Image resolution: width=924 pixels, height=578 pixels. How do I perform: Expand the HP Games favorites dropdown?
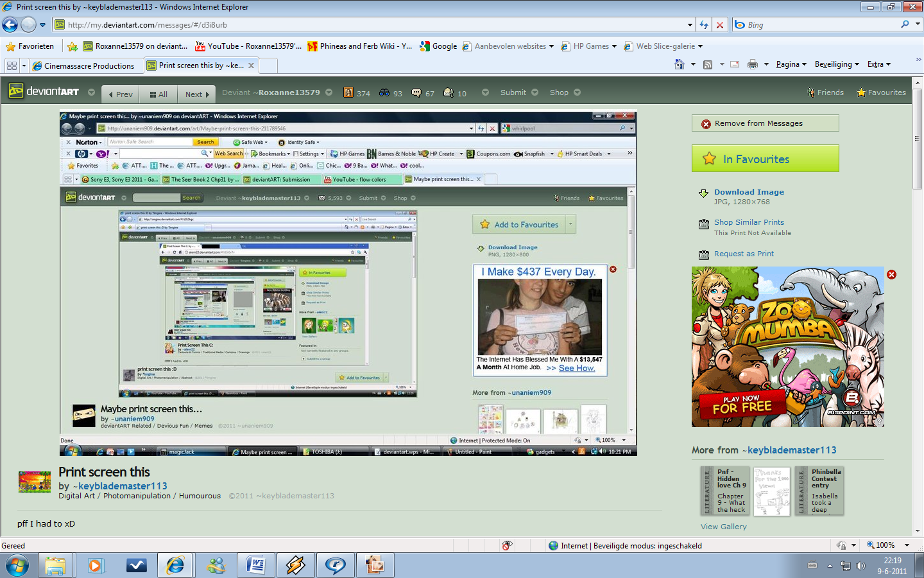tap(614, 46)
